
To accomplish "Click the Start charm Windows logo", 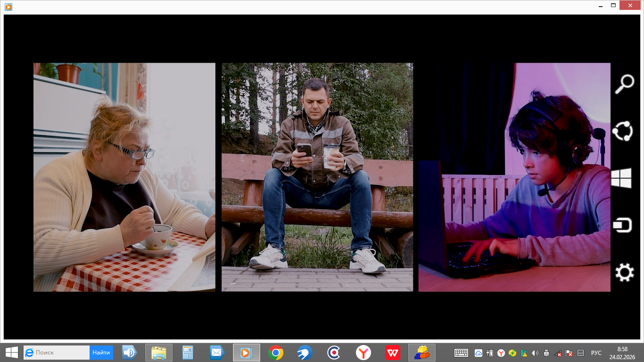I will click(621, 179).
